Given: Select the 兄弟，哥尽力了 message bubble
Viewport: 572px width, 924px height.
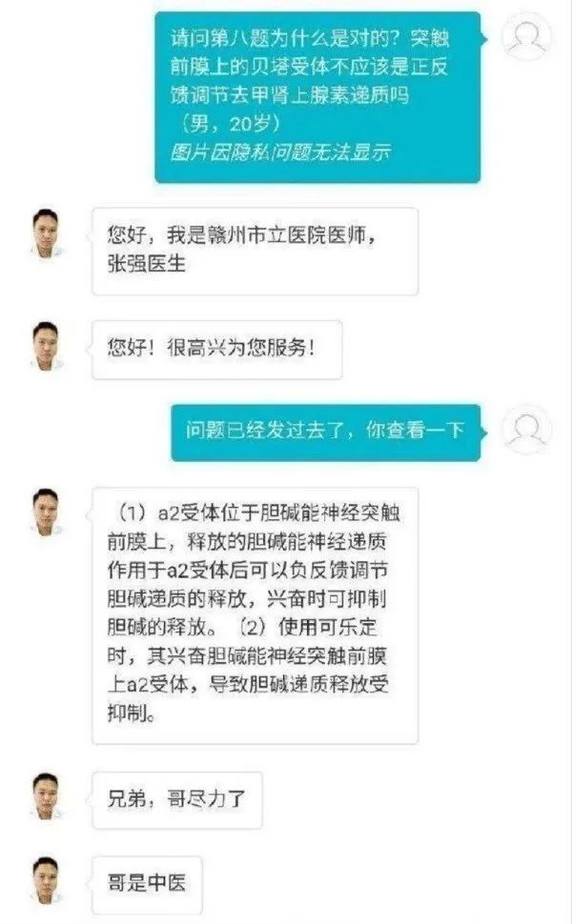Looking at the screenshot, I should pyautogui.click(x=177, y=800).
